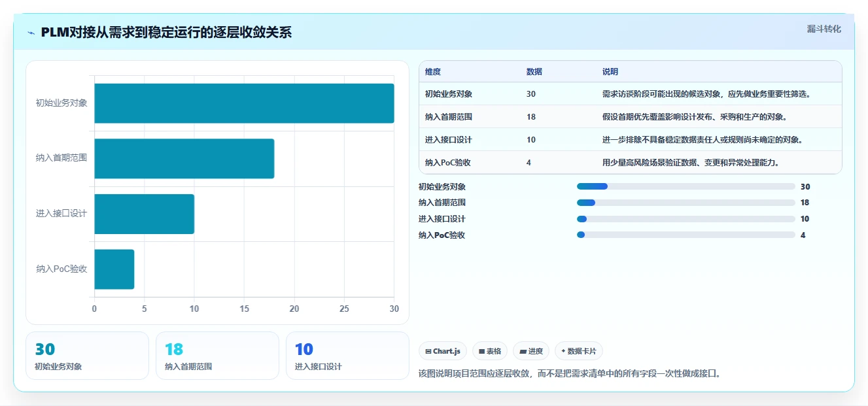The width and height of the screenshot is (868, 406).
Task: Click the 纳入PoC验收 label in the progress list
Action: 442,235
